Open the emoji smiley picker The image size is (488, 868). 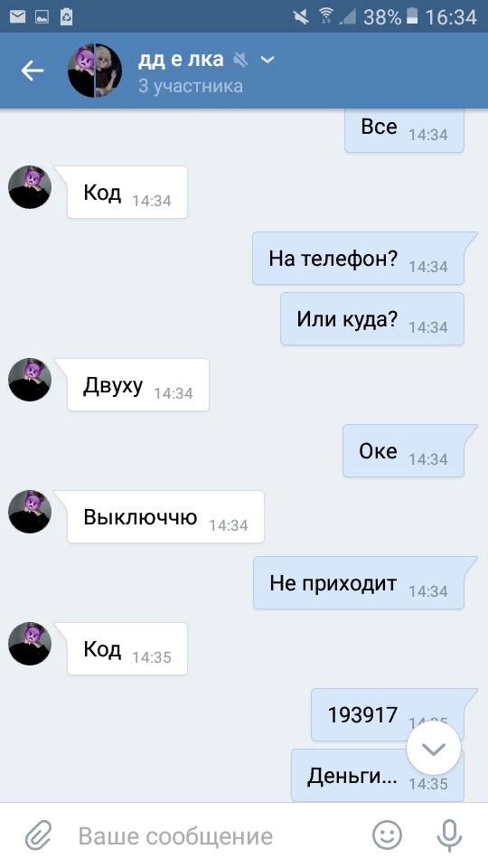(x=387, y=835)
